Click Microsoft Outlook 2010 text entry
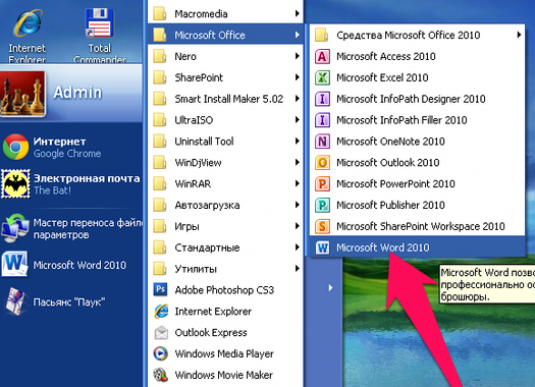 click(x=388, y=163)
